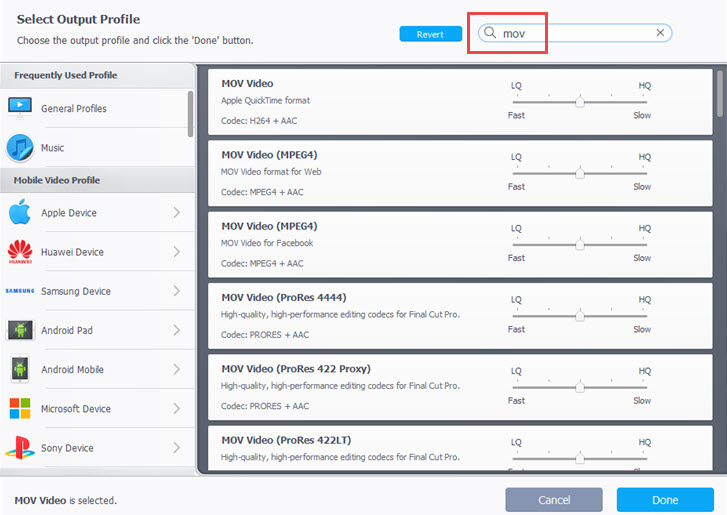Click the General Profiles monitor icon

click(x=20, y=108)
